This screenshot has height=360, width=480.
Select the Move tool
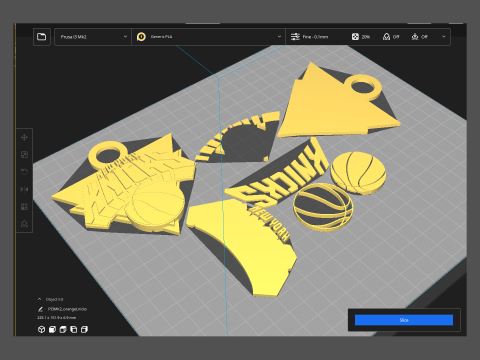(24, 137)
